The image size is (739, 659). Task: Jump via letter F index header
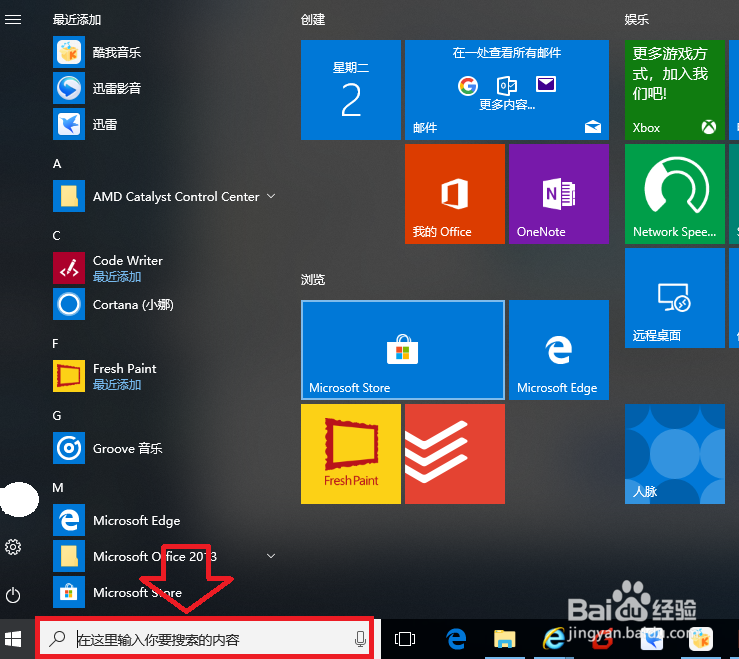(x=56, y=343)
